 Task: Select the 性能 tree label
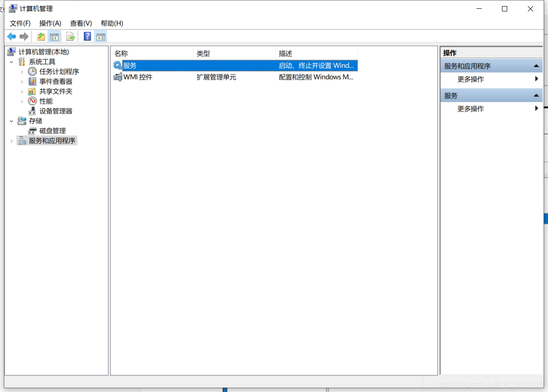click(x=46, y=101)
